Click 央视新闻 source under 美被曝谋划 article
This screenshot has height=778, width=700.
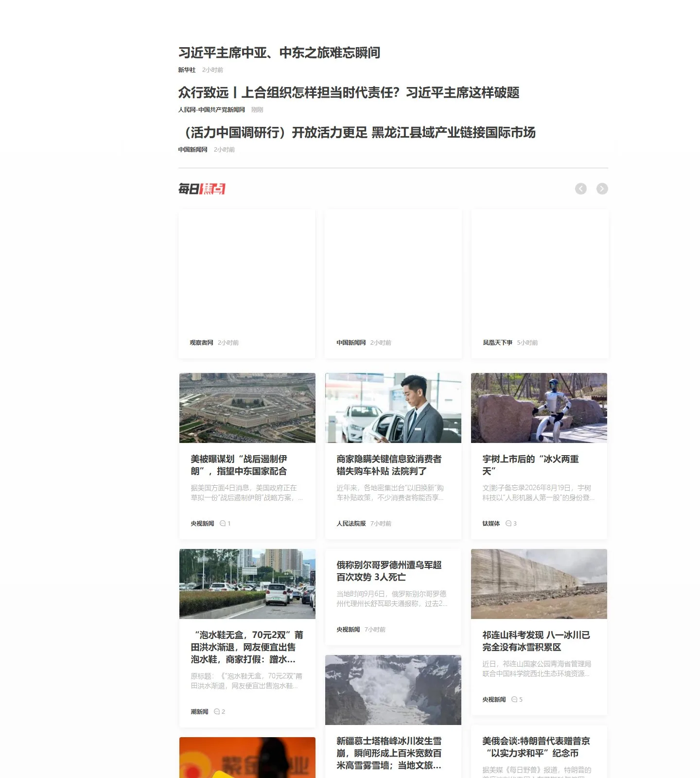pos(202,524)
